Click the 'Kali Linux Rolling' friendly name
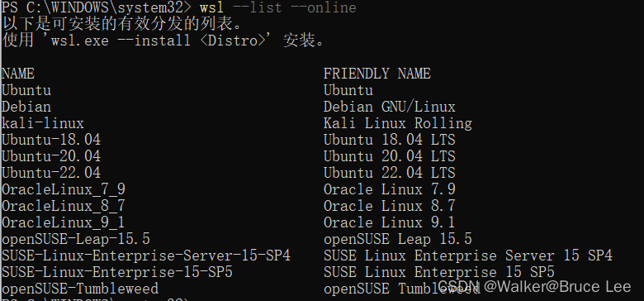 point(398,123)
